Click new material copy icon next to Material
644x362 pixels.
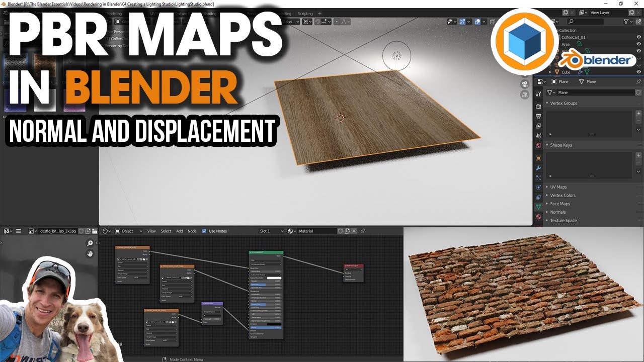(347, 231)
